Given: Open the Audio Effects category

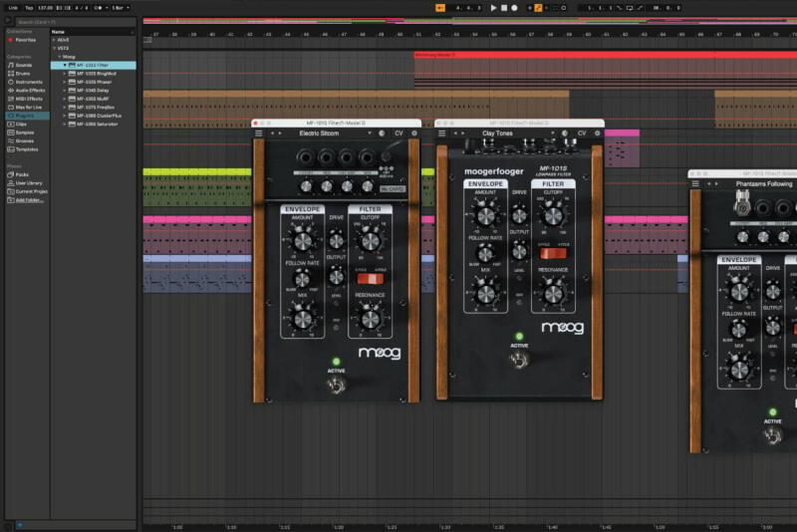Looking at the screenshot, I should (27, 91).
